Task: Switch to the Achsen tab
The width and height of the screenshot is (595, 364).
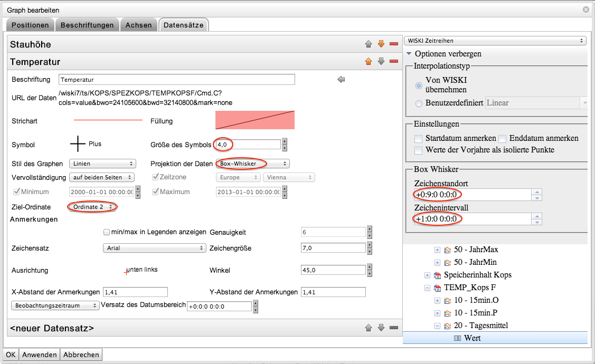Action: [x=138, y=25]
